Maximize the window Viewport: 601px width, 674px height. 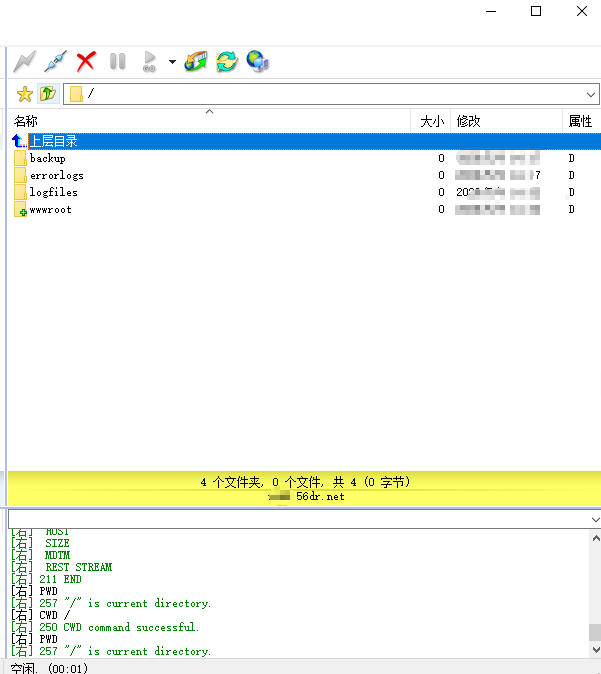[536, 11]
